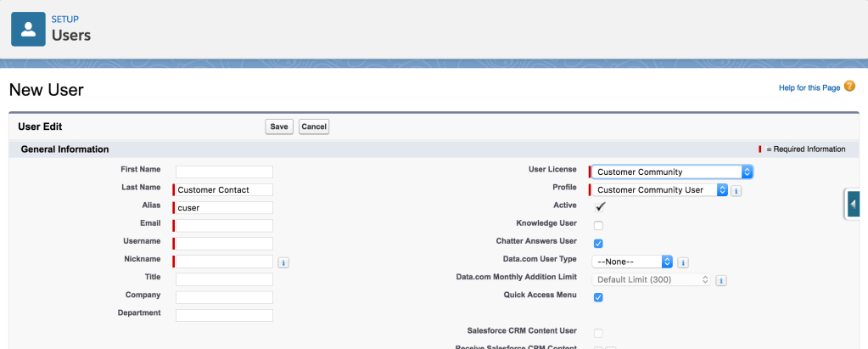Click the Cancel button
Screen dimensions: 868x349
[x=314, y=127]
